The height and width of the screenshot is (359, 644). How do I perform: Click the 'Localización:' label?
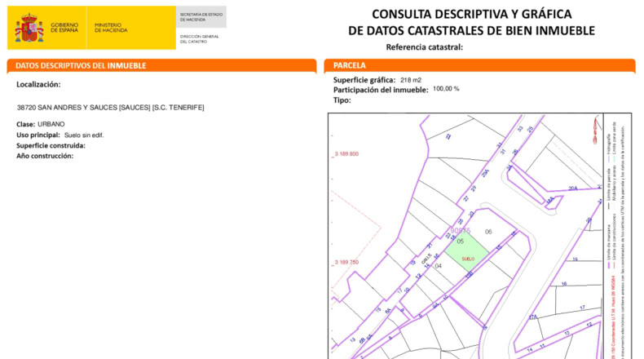(38, 84)
